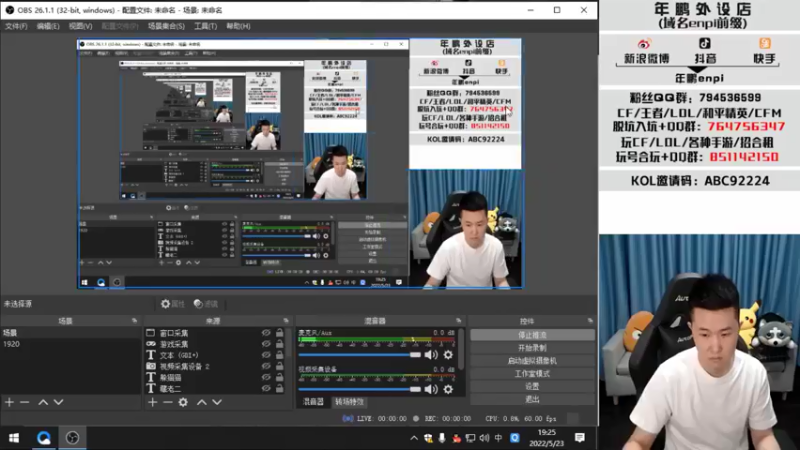
Task: Click the 启动虚拟摄像机 button
Action: tap(532, 361)
